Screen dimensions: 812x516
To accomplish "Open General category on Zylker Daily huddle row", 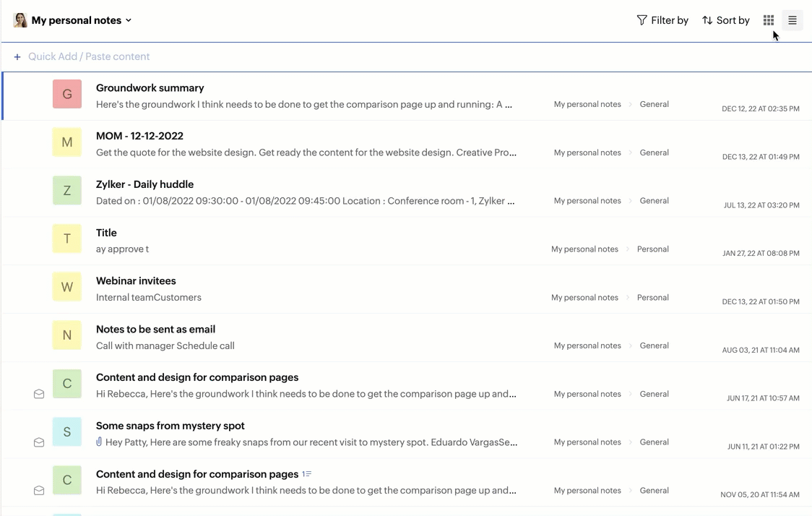I will click(x=654, y=201).
